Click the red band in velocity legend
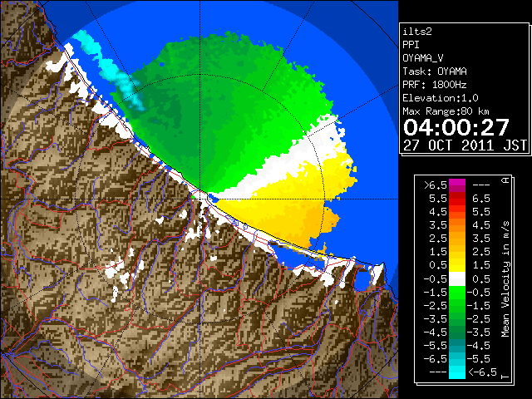The width and height of the screenshot is (532, 399). pyautogui.click(x=457, y=199)
